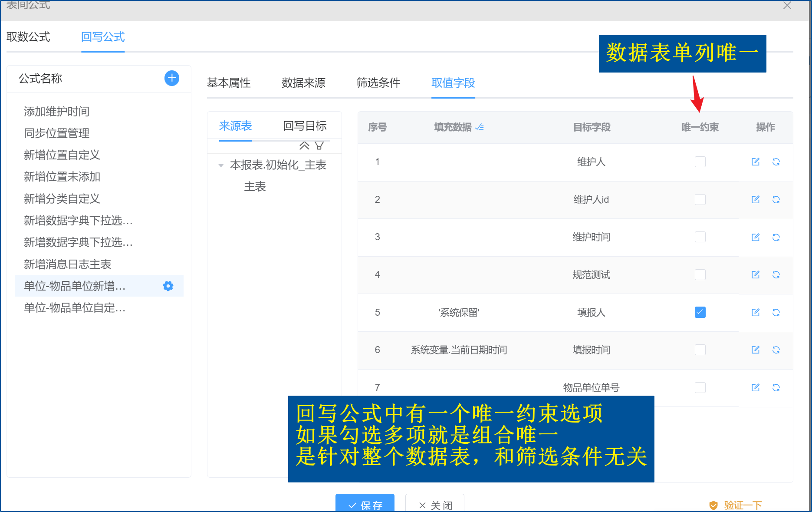Click the 关闭 button

click(x=435, y=504)
